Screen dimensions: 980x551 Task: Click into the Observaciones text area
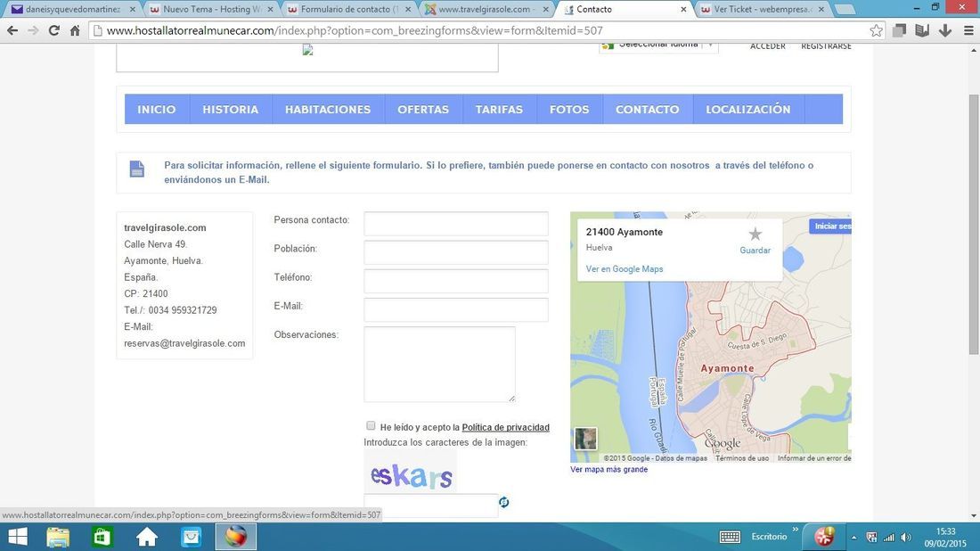439,364
